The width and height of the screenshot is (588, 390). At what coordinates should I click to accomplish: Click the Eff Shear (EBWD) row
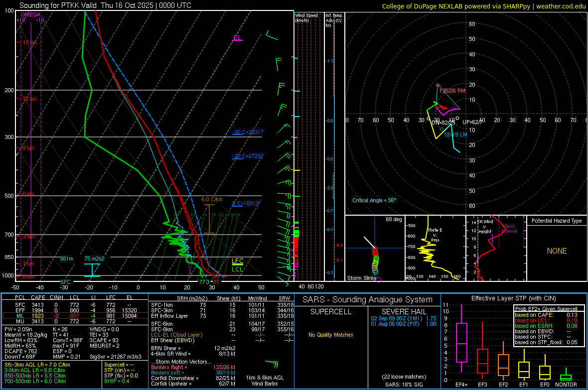(222, 340)
